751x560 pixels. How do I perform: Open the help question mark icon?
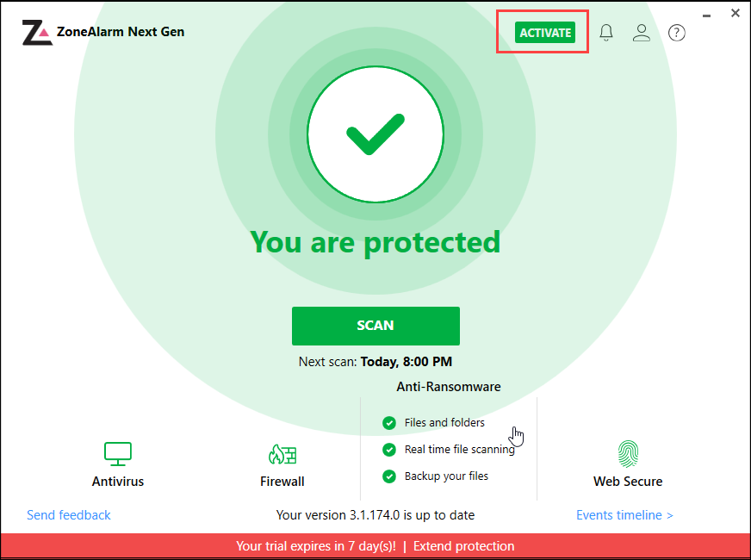676,32
